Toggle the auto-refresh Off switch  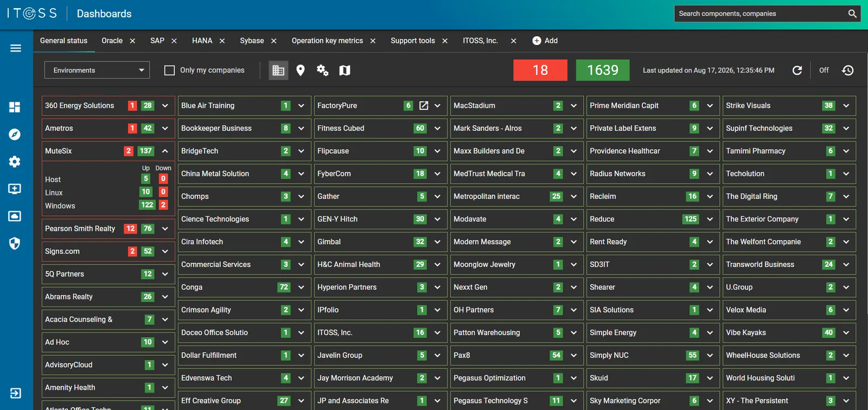(x=824, y=70)
